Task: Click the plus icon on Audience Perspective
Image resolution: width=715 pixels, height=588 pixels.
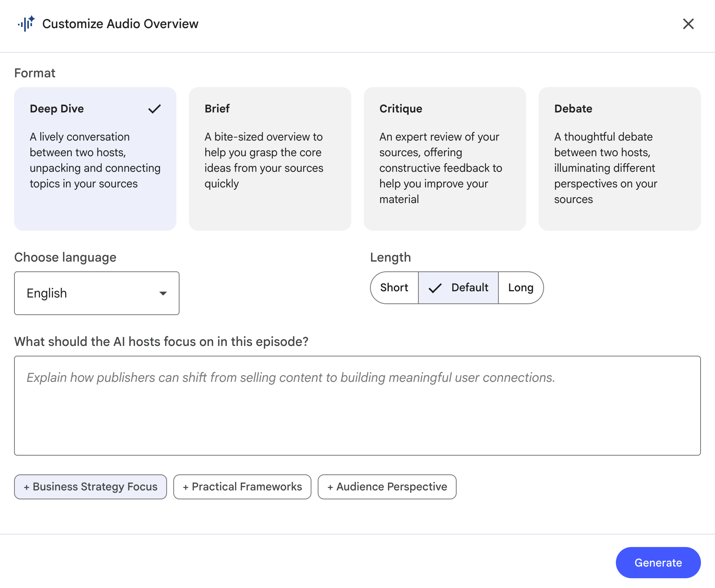Action: coord(330,487)
